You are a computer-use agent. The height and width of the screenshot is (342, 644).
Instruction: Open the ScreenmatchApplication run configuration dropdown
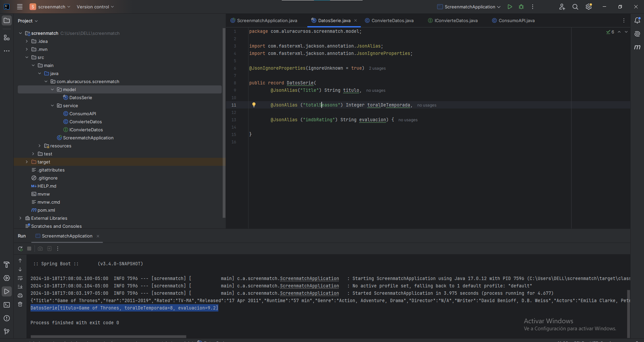point(469,7)
